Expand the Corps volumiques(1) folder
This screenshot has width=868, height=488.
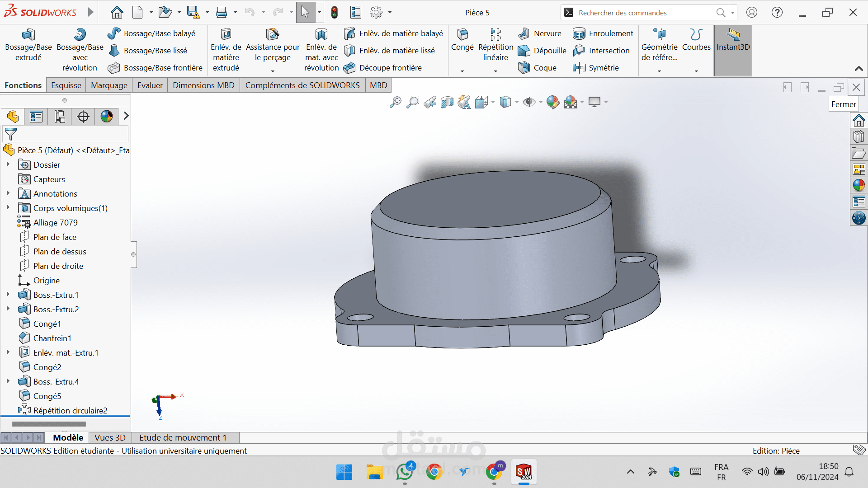click(8, 208)
